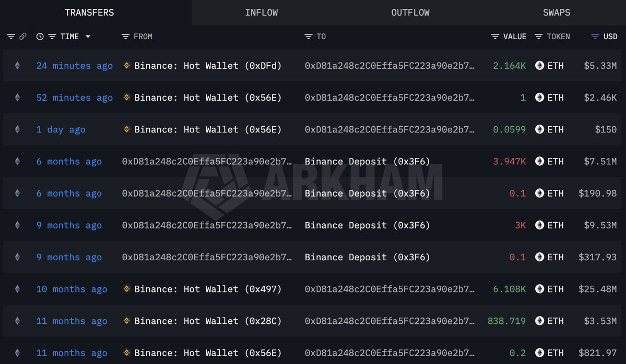Select the value 2.164K
The image size is (626, 364).
[x=510, y=66]
